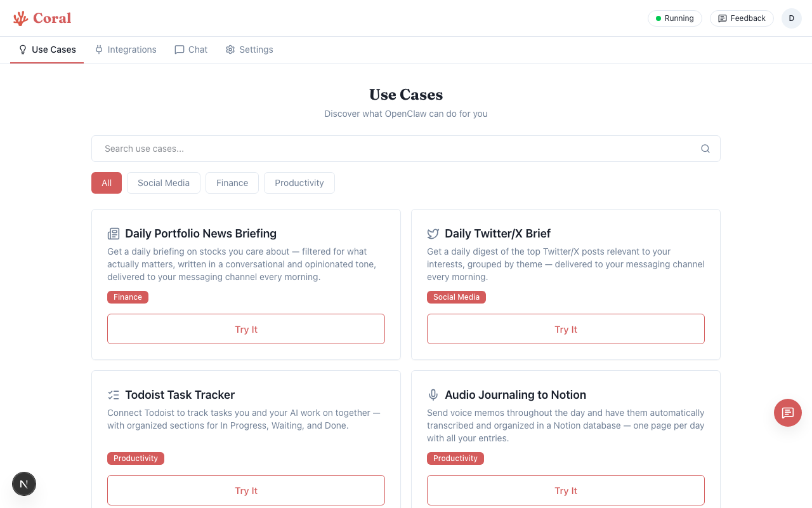812x508 pixels.
Task: Enable the Finance filter
Action: coord(232,183)
